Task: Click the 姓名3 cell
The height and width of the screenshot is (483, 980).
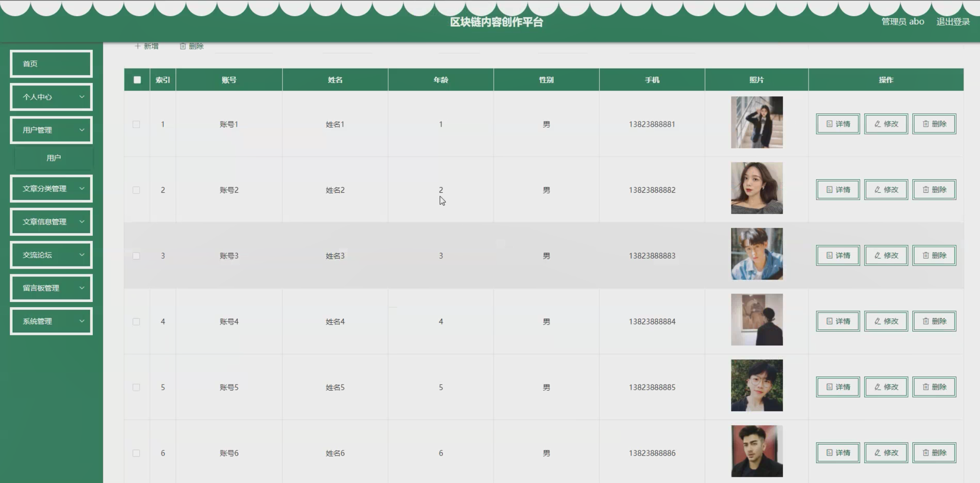Action: coord(335,256)
